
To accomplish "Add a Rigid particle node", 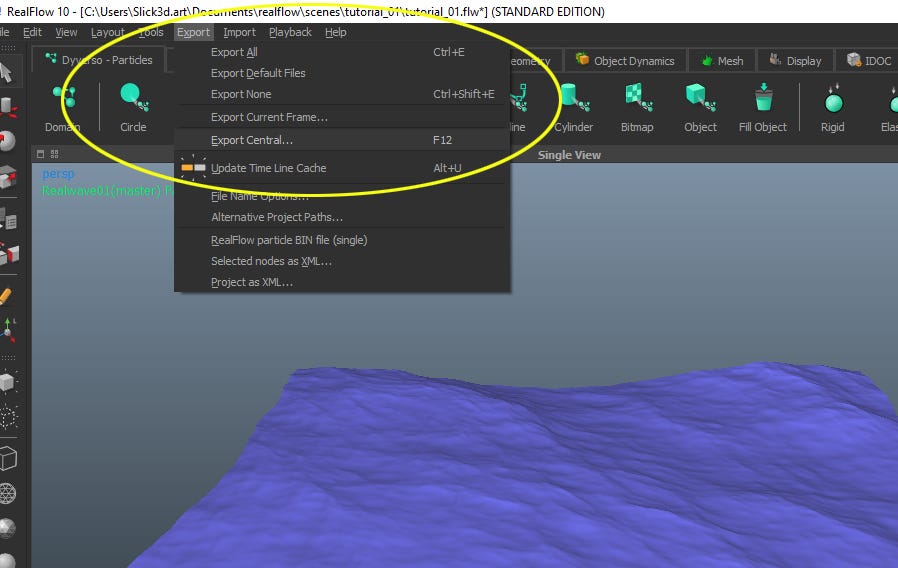I will point(833,108).
